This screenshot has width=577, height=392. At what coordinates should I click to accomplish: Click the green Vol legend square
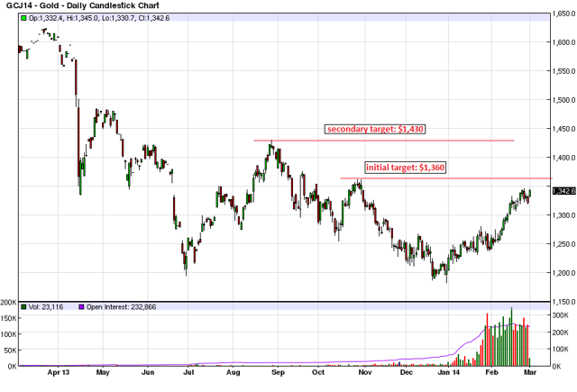click(x=24, y=306)
